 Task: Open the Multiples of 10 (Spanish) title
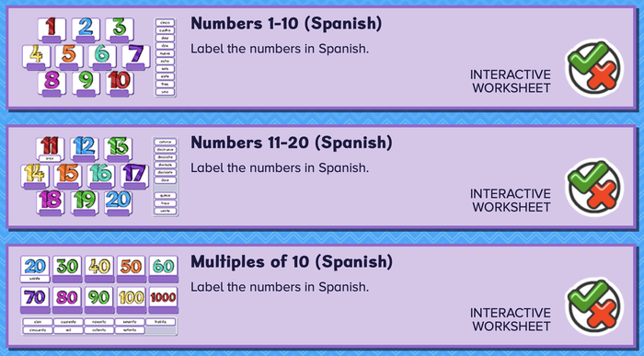[292, 261]
